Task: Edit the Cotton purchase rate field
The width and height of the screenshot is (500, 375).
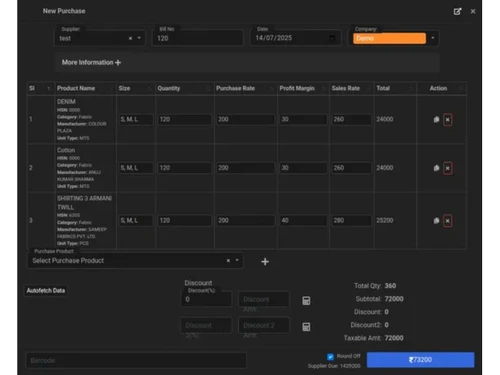Action: coord(246,168)
